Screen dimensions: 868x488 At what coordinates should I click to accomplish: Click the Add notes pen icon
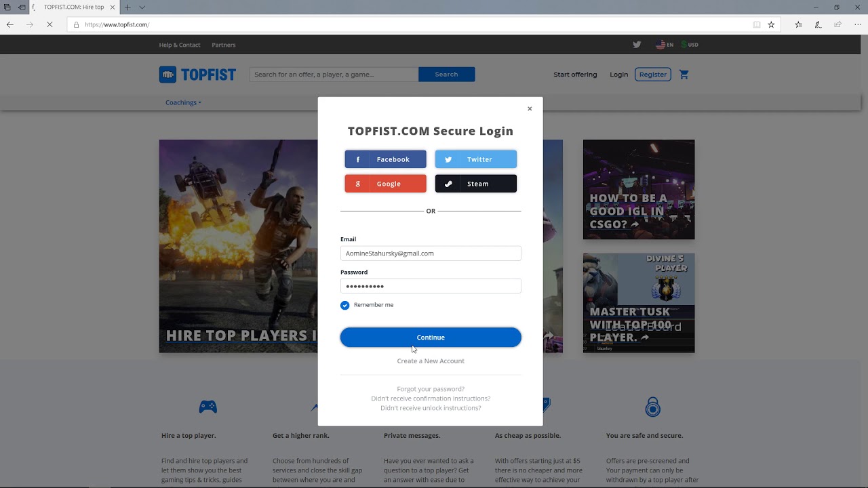coord(818,24)
